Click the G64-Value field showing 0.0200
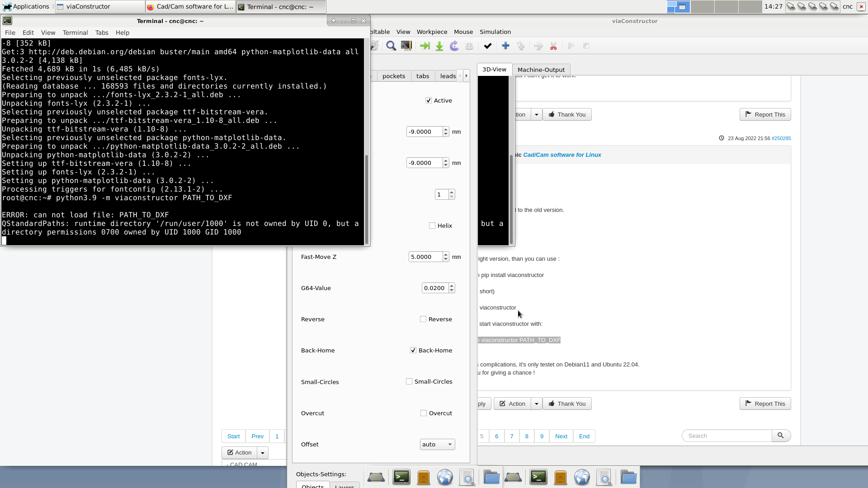Image resolution: width=868 pixels, height=488 pixels. (435, 288)
